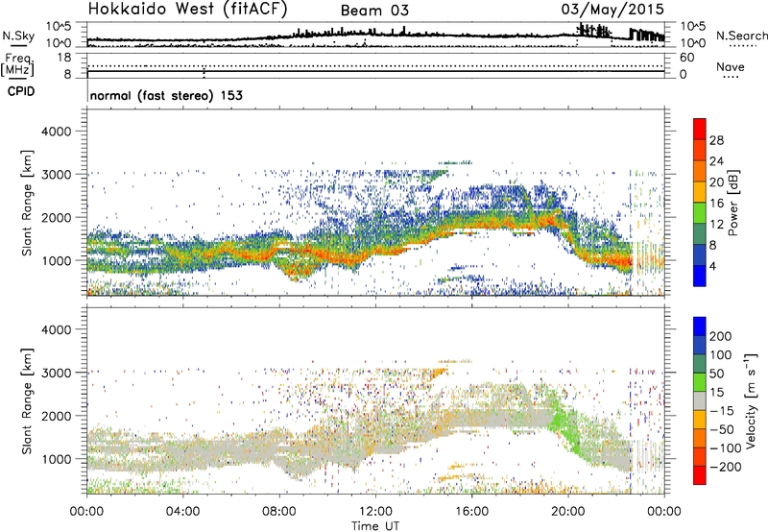Click the 'Freq. [MHz]' axis label

pyautogui.click(x=17, y=65)
